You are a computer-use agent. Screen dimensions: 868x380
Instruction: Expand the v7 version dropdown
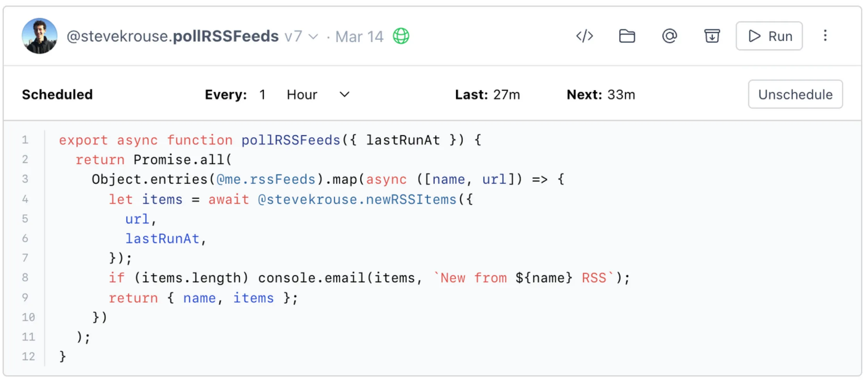301,37
